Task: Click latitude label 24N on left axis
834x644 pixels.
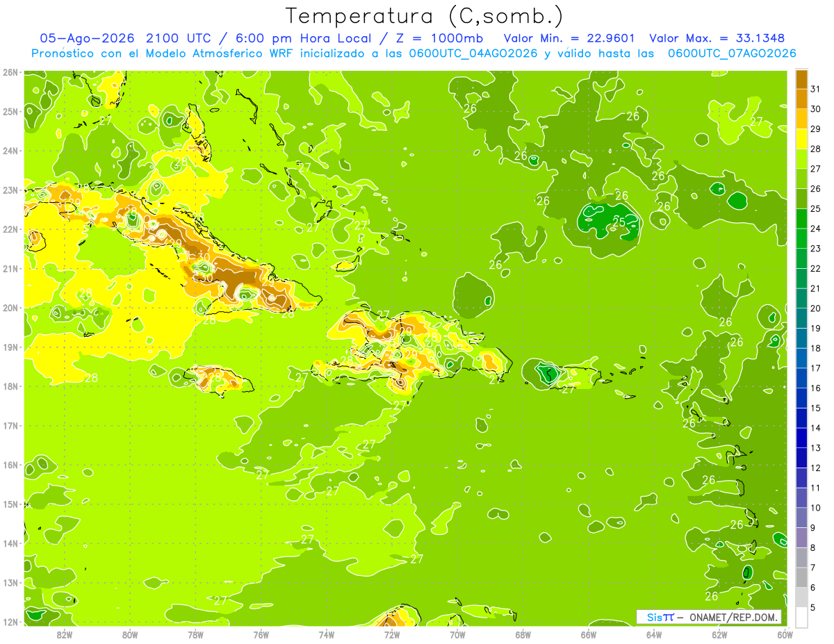Action: tap(10, 151)
